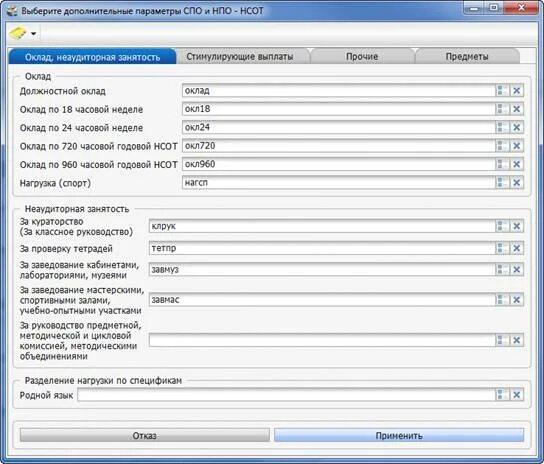The width and height of the screenshot is (544, 464).
Task: Open the list selector for За заведование кабинетами
Action: pos(502,270)
